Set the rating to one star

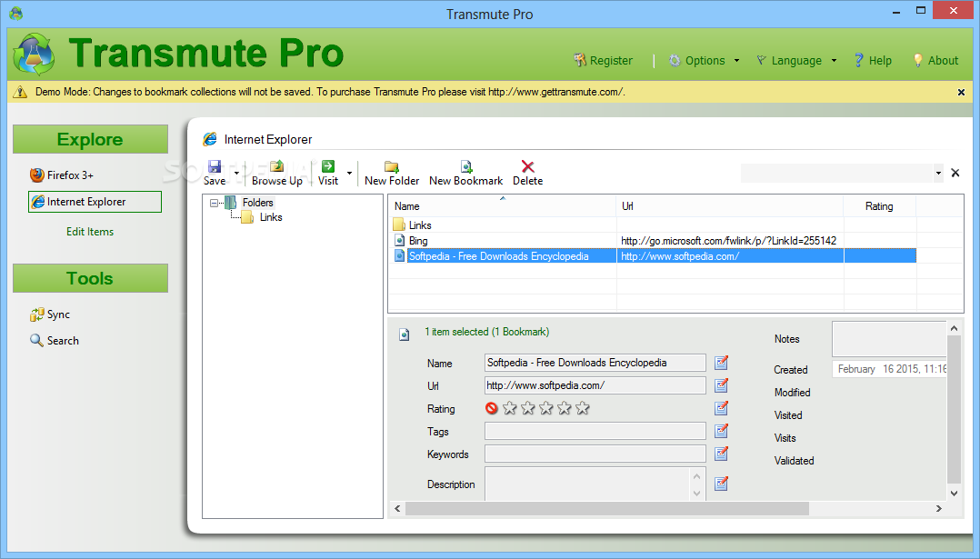[x=510, y=408]
